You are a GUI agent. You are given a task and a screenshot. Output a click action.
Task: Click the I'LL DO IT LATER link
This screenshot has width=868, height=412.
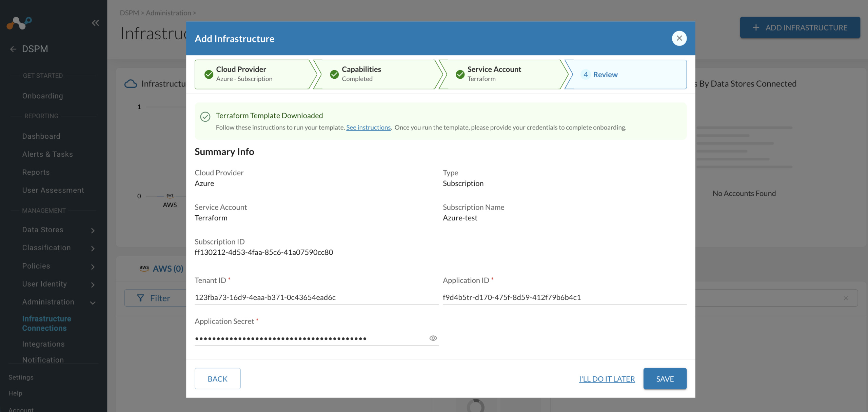607,379
